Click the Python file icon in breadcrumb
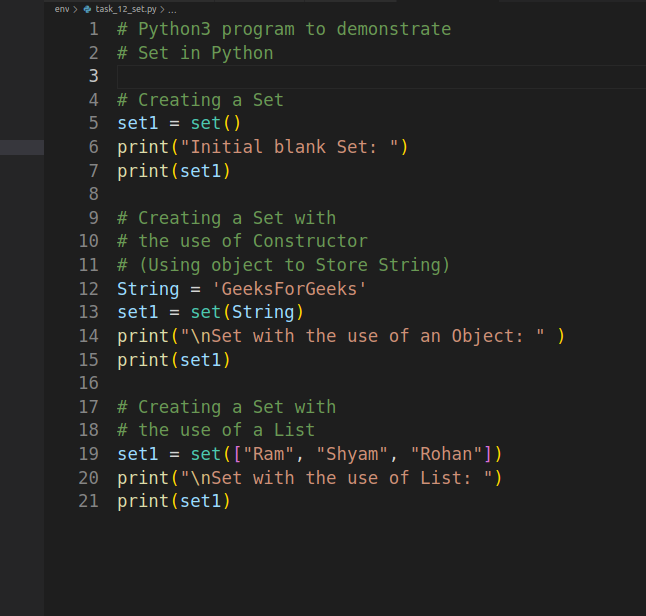 87,9
